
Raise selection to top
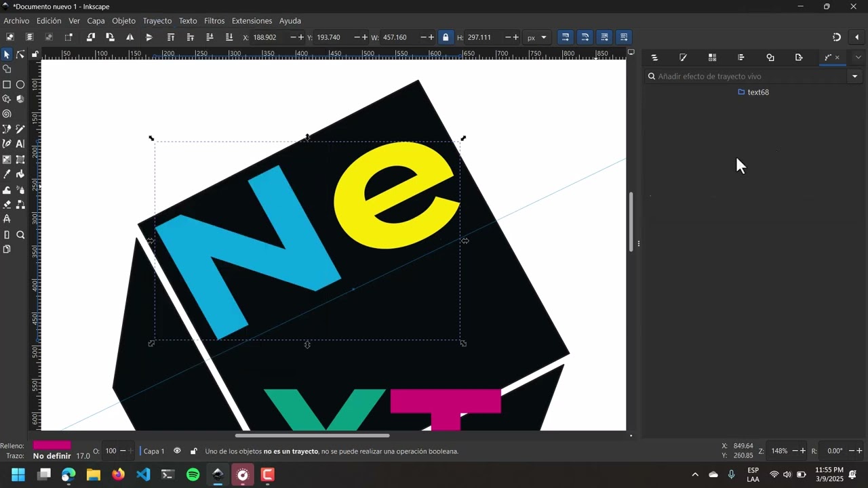pyautogui.click(x=171, y=37)
